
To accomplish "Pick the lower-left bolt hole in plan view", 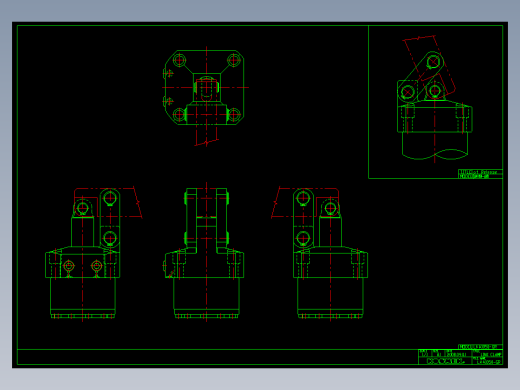I will [179, 115].
